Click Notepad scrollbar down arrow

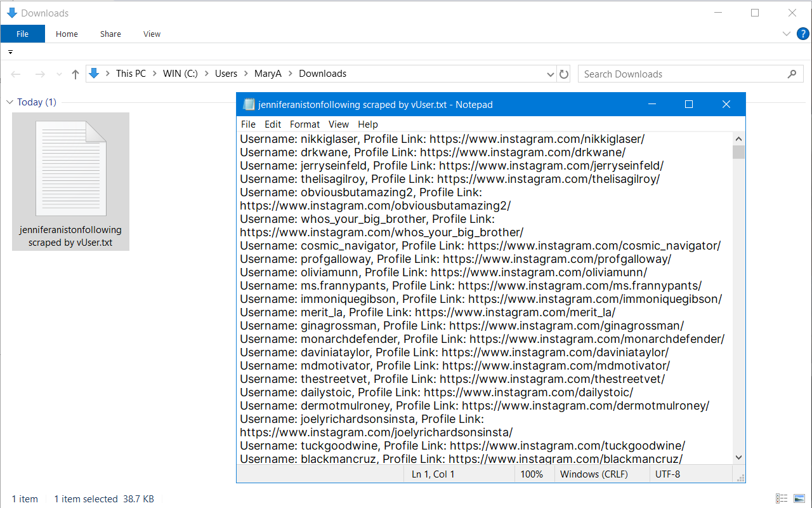[x=738, y=457]
